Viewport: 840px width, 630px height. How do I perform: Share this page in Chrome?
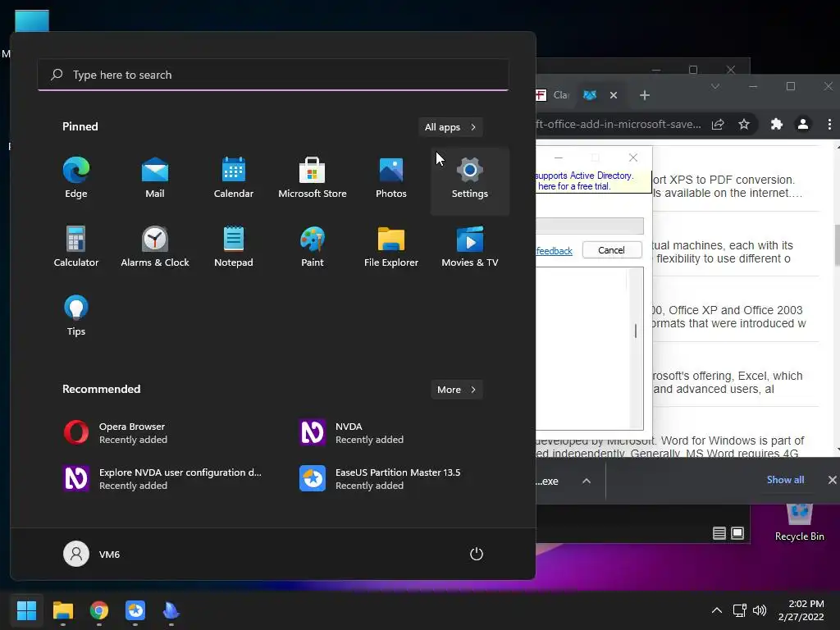pyautogui.click(x=718, y=125)
